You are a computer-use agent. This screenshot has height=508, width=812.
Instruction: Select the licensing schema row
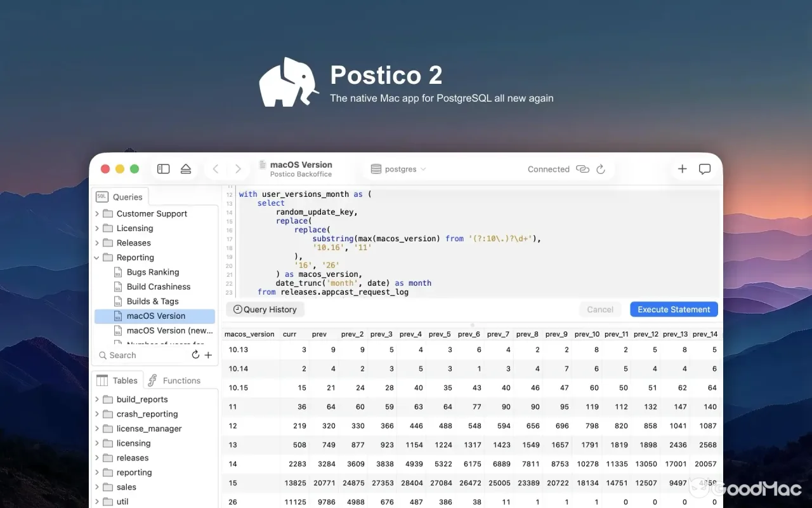click(155, 443)
